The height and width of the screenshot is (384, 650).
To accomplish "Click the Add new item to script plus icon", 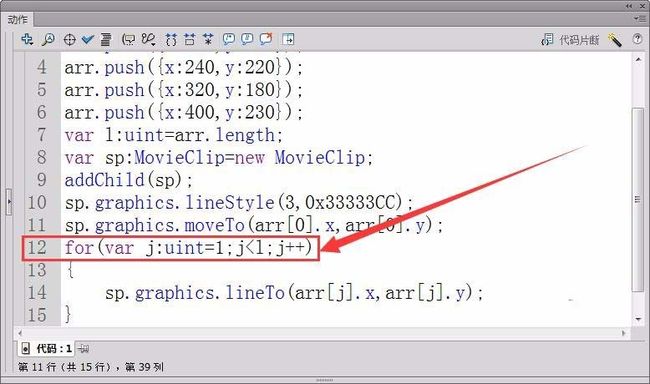I will pyautogui.click(x=27, y=39).
